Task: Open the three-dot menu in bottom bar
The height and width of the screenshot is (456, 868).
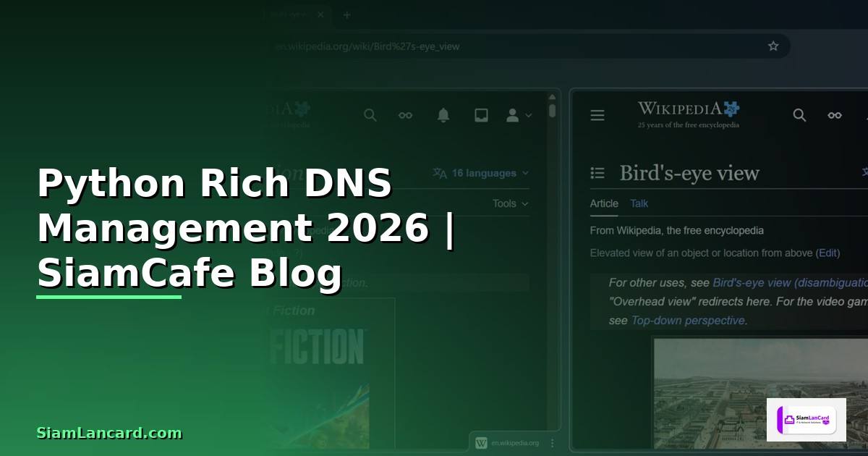Action: point(553,442)
